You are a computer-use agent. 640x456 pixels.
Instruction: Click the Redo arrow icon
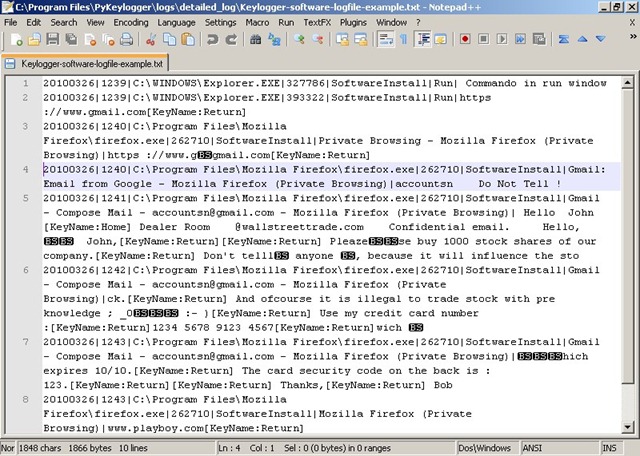click(231, 40)
